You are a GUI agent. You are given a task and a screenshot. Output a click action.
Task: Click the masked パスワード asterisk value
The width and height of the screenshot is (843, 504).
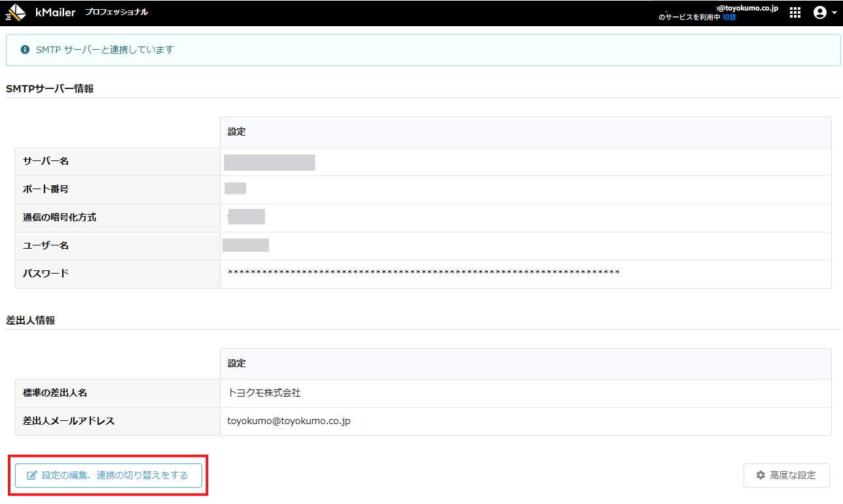(x=423, y=274)
